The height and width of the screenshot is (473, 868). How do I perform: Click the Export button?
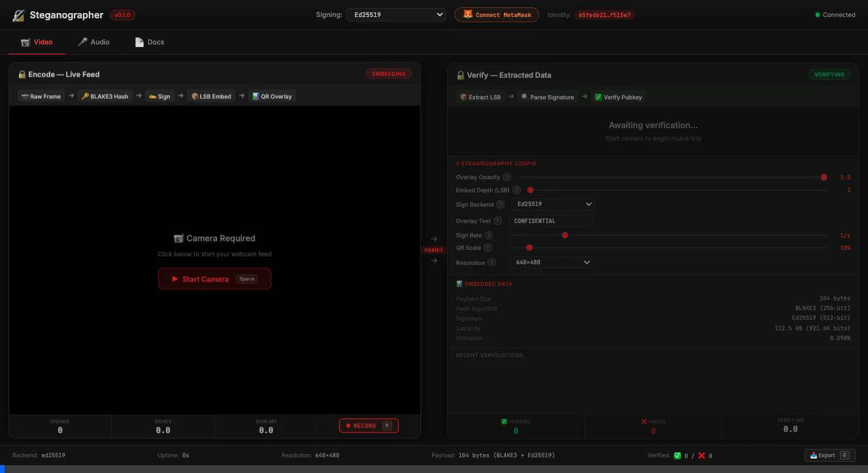click(829, 455)
